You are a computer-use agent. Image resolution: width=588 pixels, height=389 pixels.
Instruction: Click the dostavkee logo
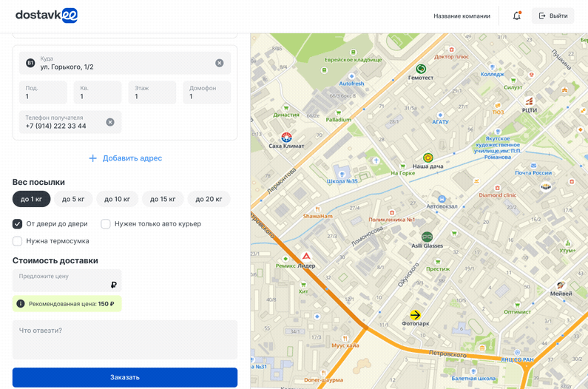(x=47, y=16)
